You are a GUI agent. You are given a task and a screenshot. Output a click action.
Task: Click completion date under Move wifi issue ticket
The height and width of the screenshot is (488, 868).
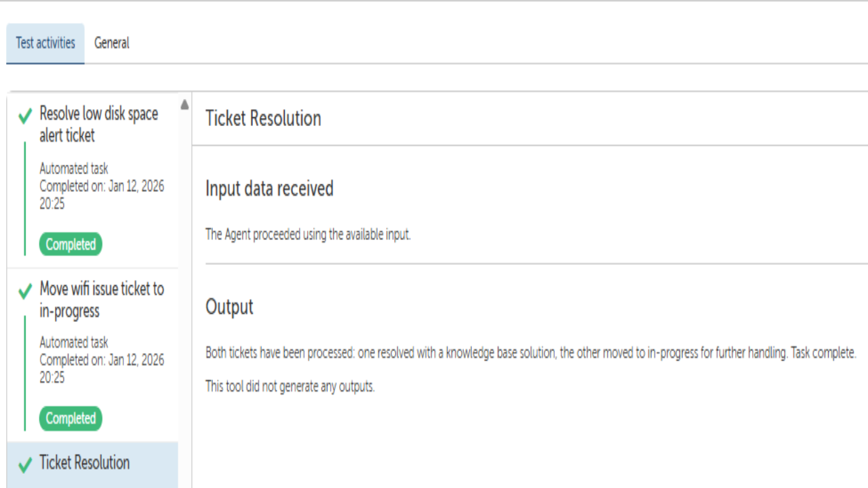tap(101, 369)
